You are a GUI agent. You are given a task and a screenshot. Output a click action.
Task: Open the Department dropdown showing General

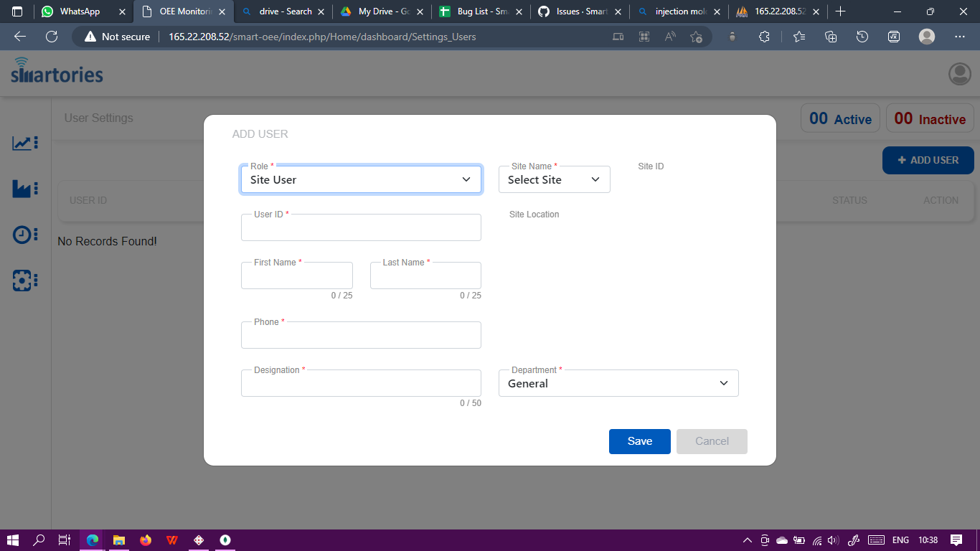click(618, 383)
